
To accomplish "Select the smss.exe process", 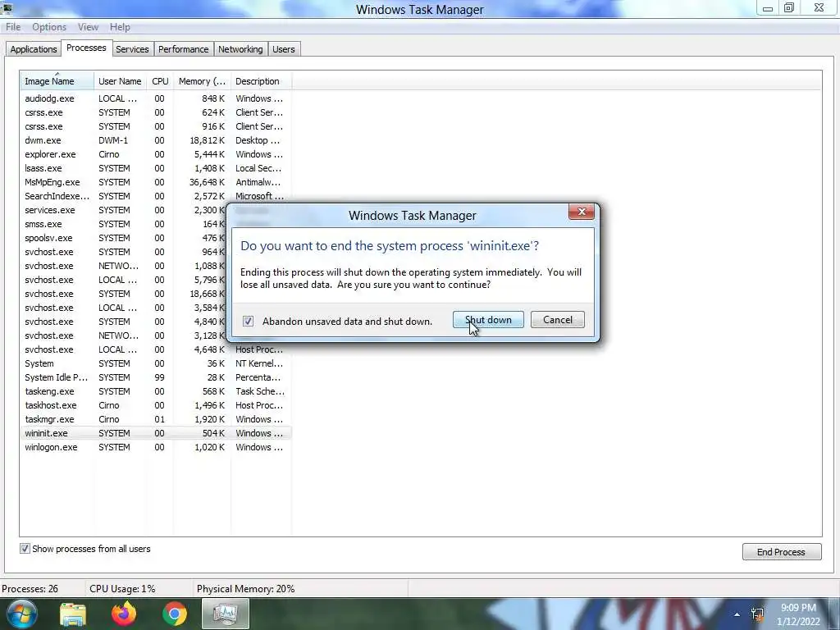I will (123, 224).
